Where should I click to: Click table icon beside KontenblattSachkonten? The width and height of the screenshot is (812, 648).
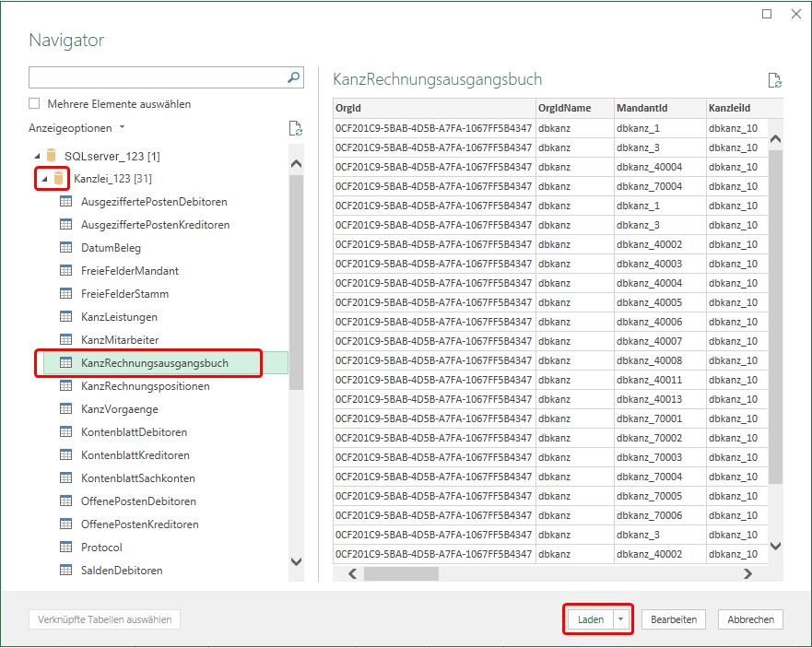(x=65, y=477)
